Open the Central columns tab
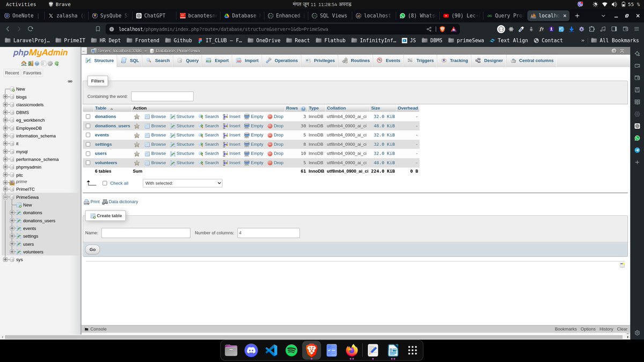The height and width of the screenshot is (362, 644). tap(532, 61)
